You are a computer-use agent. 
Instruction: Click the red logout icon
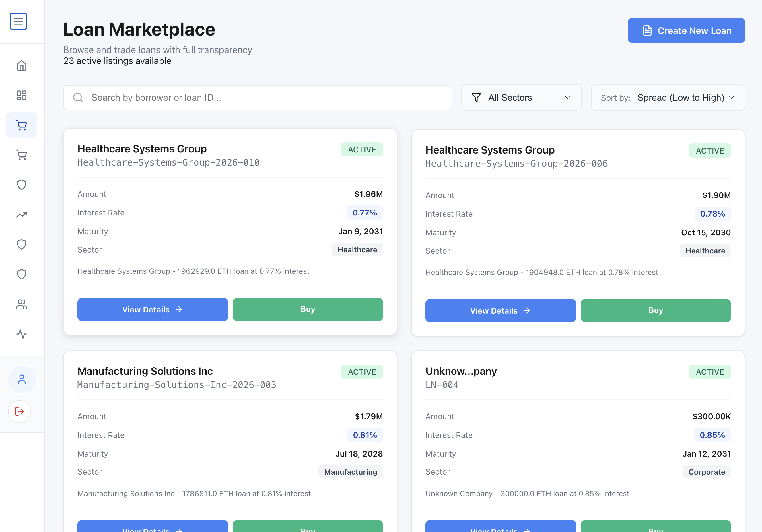point(20,411)
